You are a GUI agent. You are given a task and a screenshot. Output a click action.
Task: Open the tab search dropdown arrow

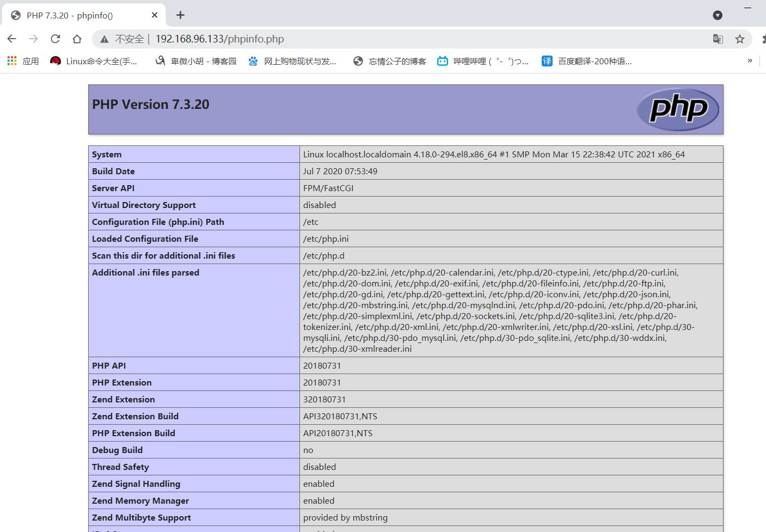click(x=718, y=15)
